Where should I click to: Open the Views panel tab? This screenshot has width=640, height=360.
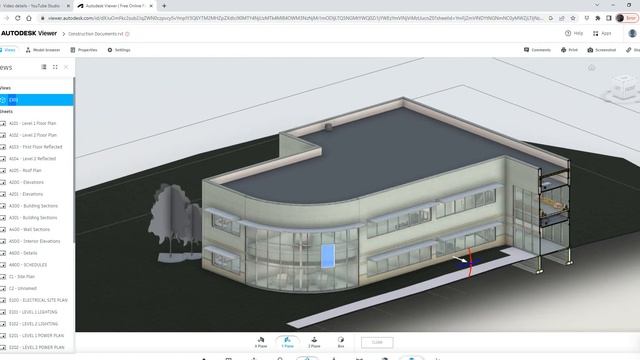pos(8,50)
